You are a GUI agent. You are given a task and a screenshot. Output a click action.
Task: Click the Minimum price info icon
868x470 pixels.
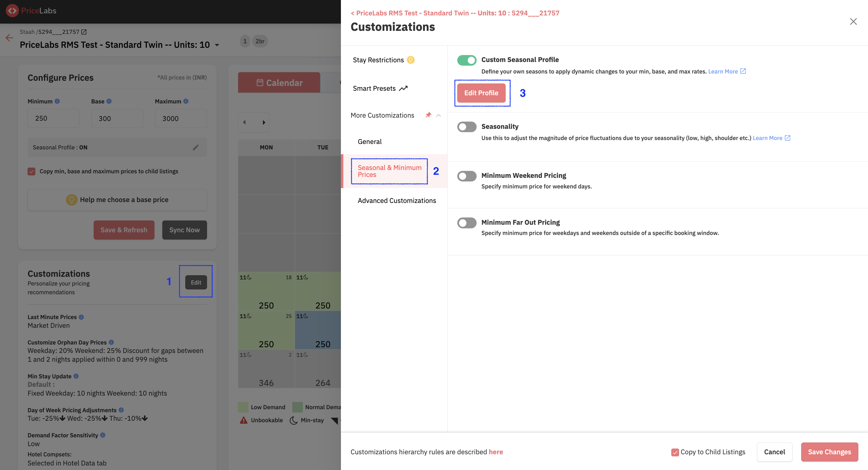point(57,101)
